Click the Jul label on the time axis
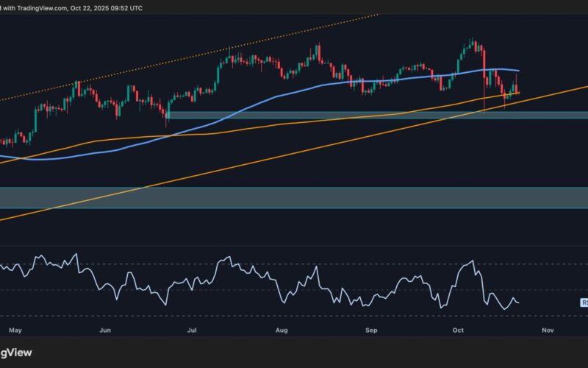588x368 pixels. [x=193, y=331]
